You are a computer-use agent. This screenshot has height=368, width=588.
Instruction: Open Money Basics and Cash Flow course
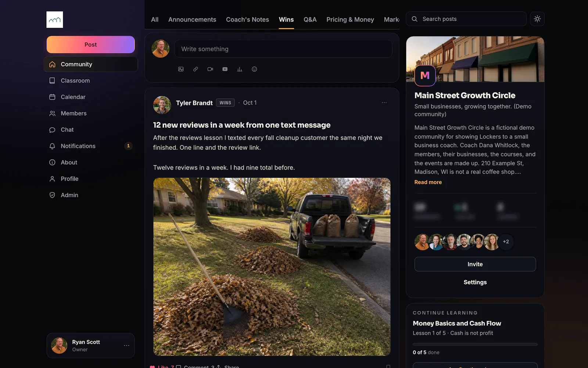tap(457, 323)
